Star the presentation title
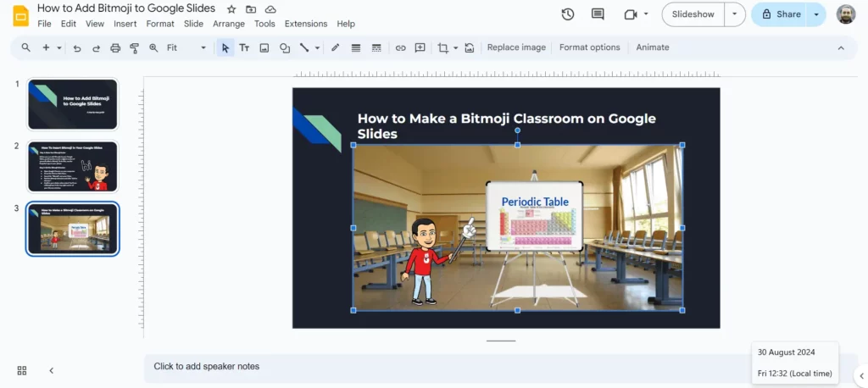The width and height of the screenshot is (868, 388). tap(231, 8)
